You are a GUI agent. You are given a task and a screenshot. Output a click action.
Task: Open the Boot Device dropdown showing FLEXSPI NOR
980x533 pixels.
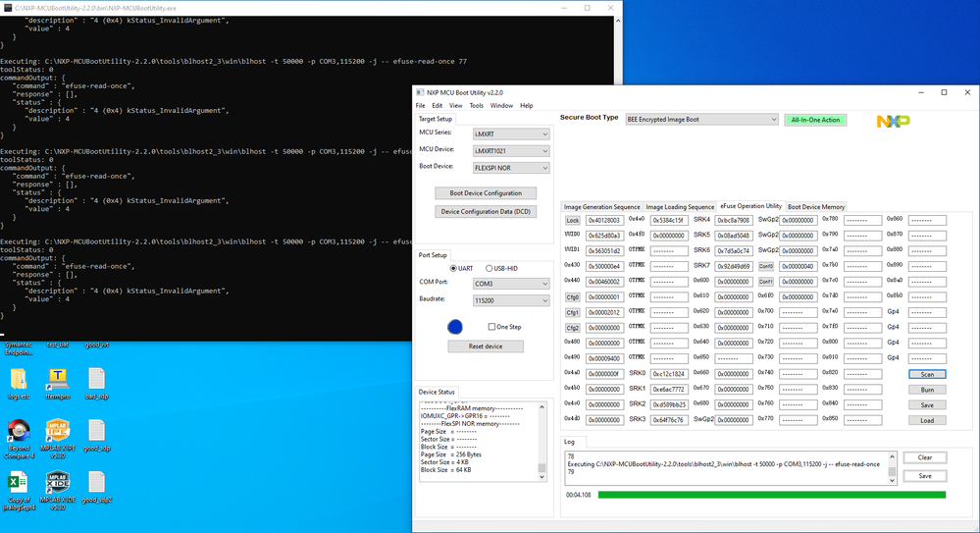point(511,168)
